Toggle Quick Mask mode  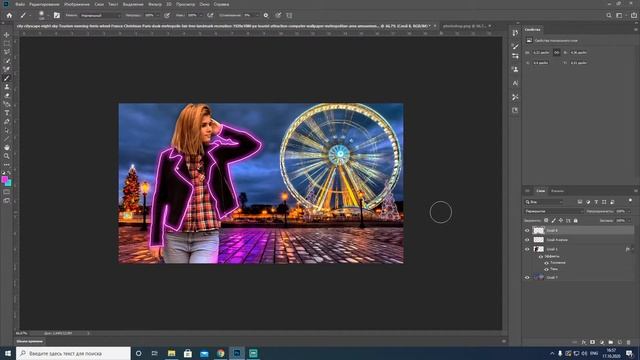pyautogui.click(x=7, y=192)
